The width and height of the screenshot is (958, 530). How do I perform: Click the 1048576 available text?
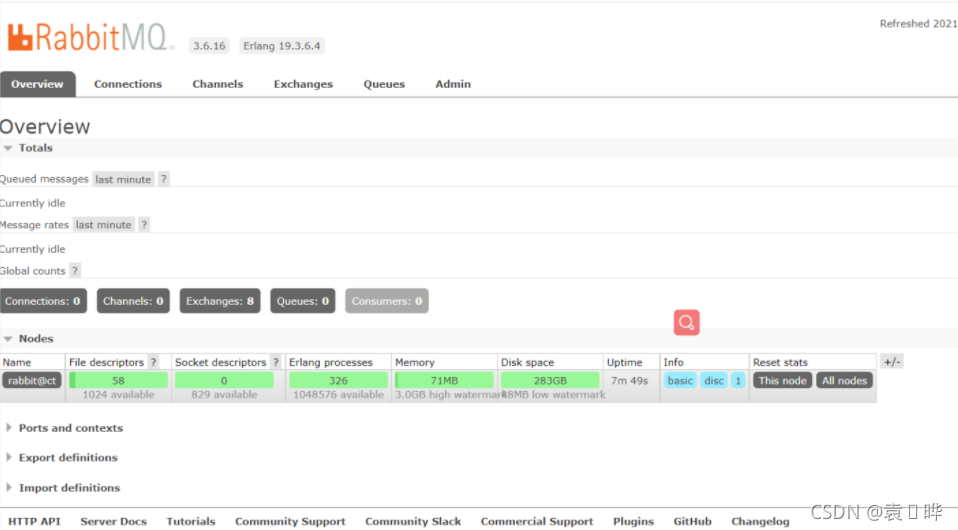pos(338,395)
